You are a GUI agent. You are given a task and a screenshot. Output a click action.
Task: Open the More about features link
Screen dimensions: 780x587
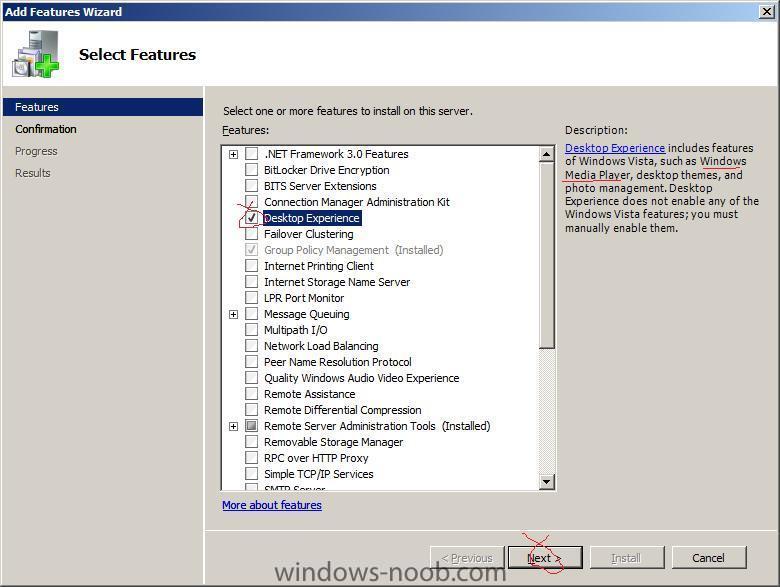pos(272,505)
